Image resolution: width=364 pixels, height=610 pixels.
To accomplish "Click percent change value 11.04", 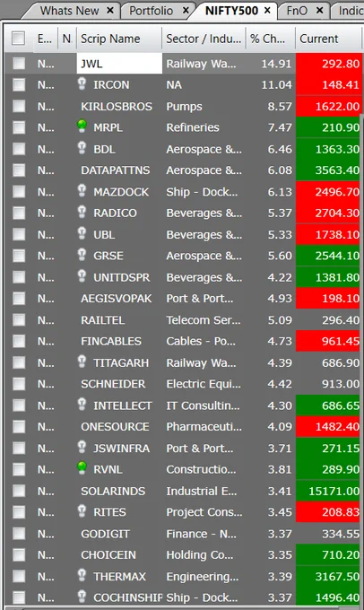I will tap(276, 85).
